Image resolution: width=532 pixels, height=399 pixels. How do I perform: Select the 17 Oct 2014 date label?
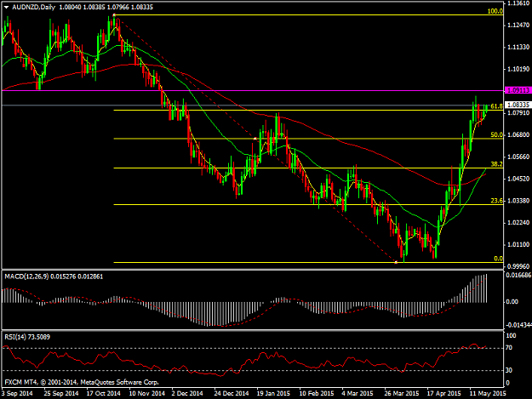(104, 394)
